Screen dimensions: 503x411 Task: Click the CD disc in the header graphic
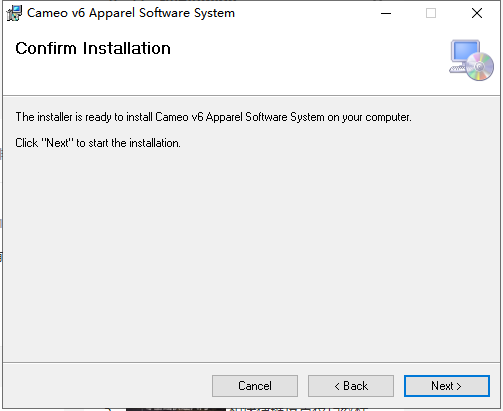pyautogui.click(x=480, y=66)
